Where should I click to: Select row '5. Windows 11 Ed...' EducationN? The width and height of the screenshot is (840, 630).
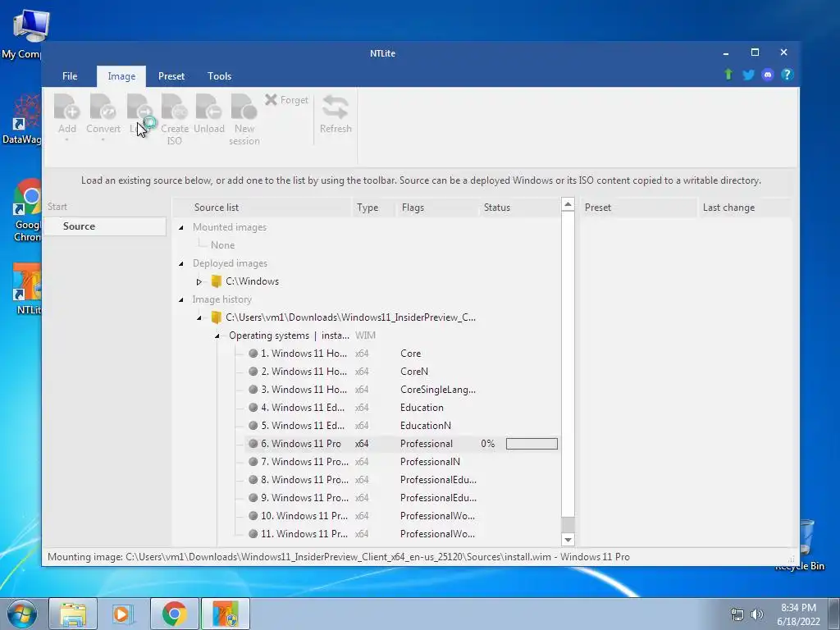402,426
